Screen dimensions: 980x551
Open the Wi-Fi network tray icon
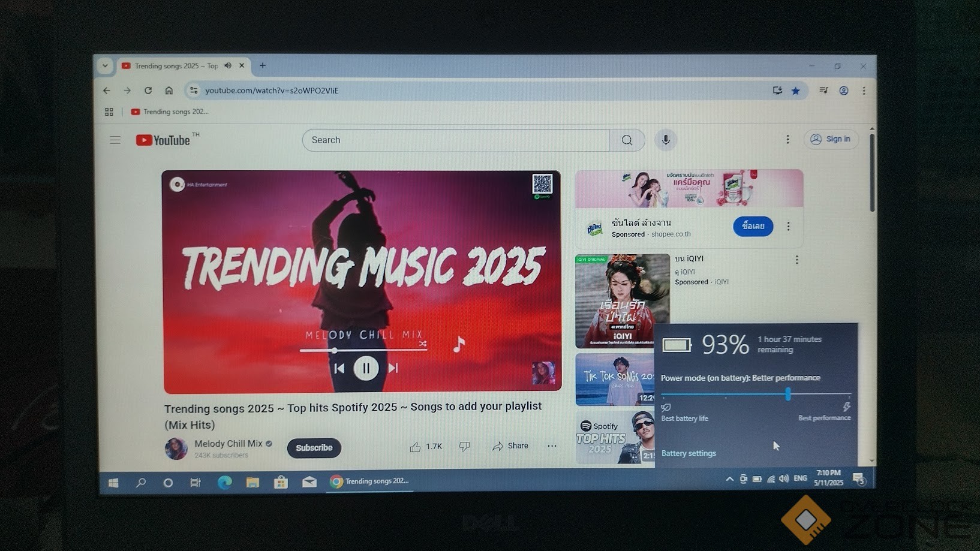[x=771, y=479]
